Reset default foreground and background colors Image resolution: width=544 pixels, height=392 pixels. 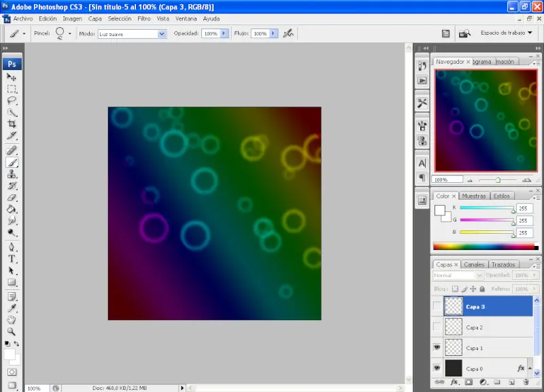pos(7,344)
